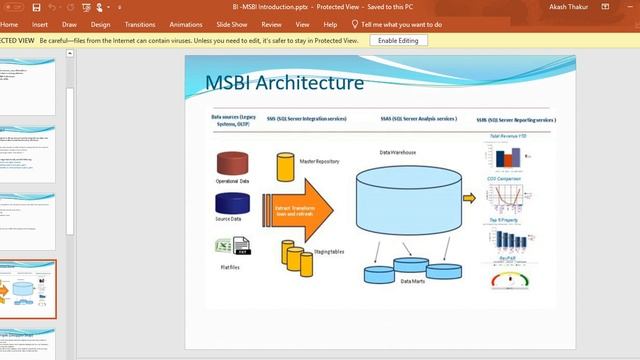Open the Help tab
Image resolution: width=640 pixels, height=360 pixels.
pos(330,24)
